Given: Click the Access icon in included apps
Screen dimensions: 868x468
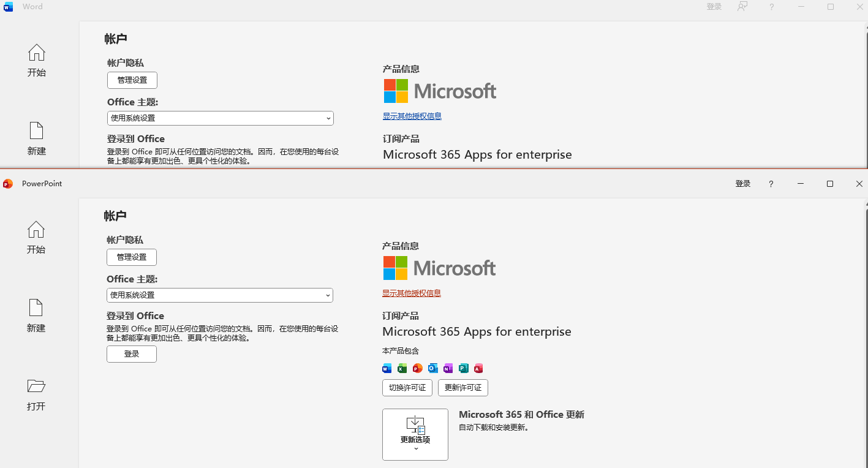Looking at the screenshot, I should pos(478,368).
